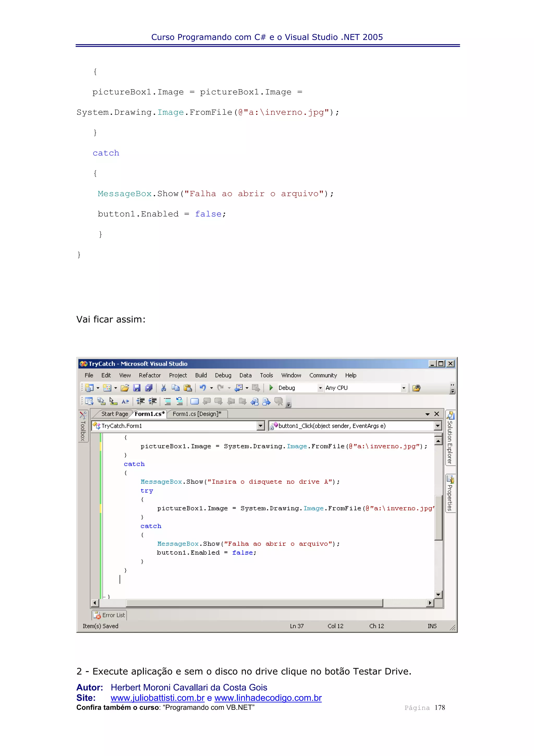This screenshot has width=534, height=756.
Task: Click the 'Item(s) Saved' status text
Action: click(x=100, y=626)
